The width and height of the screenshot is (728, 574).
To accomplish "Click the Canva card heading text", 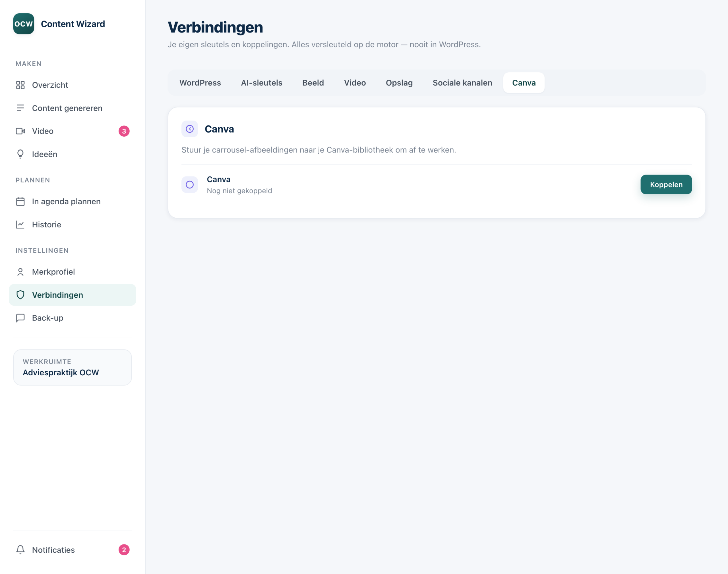I will point(219,129).
